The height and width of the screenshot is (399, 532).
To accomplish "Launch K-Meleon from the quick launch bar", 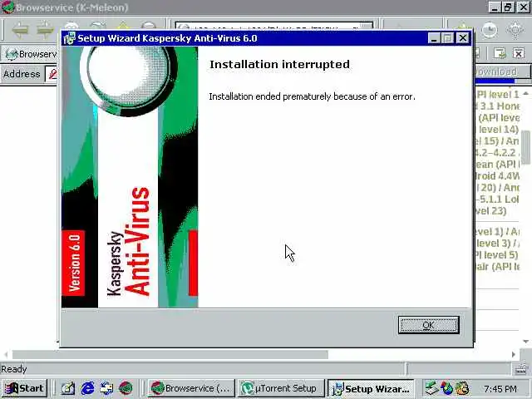I will [x=126, y=388].
